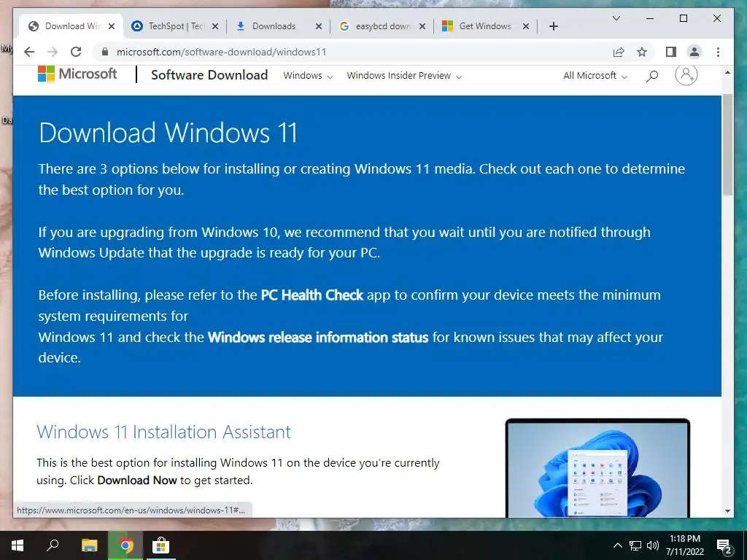Open Windows release information status link
The width and height of the screenshot is (747, 560).
coord(318,338)
